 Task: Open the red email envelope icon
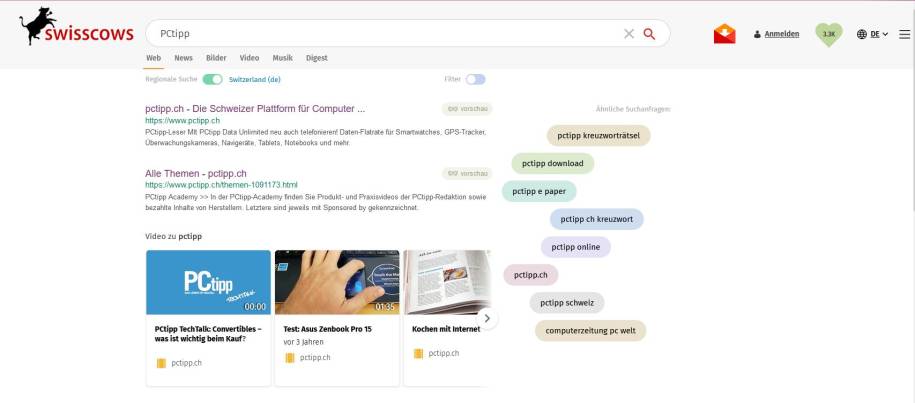point(724,34)
